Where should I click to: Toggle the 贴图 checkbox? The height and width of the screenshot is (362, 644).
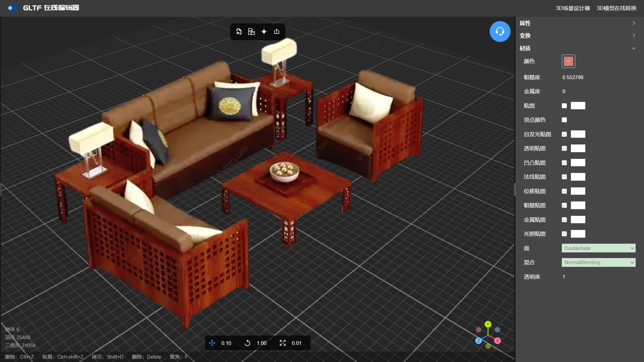tap(564, 106)
